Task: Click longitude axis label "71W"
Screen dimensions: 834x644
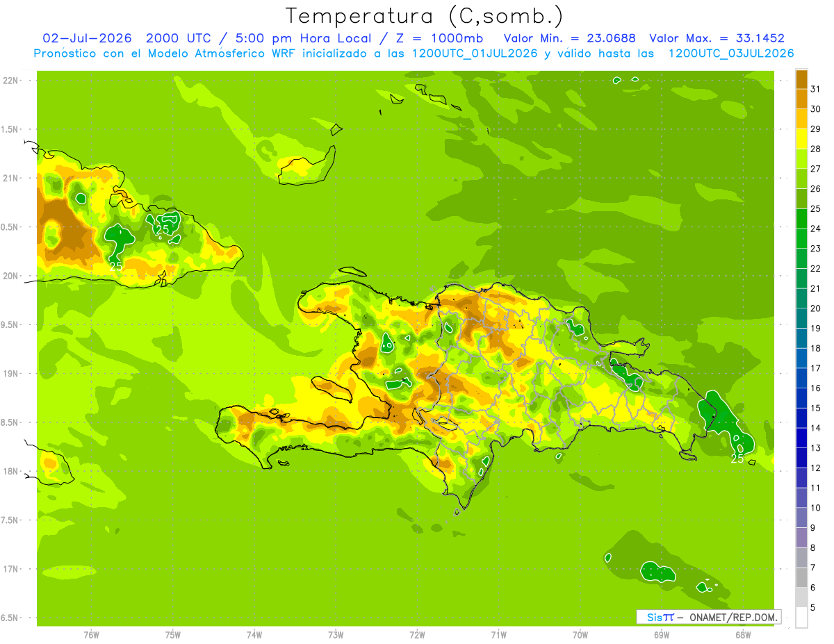Action: pyautogui.click(x=498, y=635)
